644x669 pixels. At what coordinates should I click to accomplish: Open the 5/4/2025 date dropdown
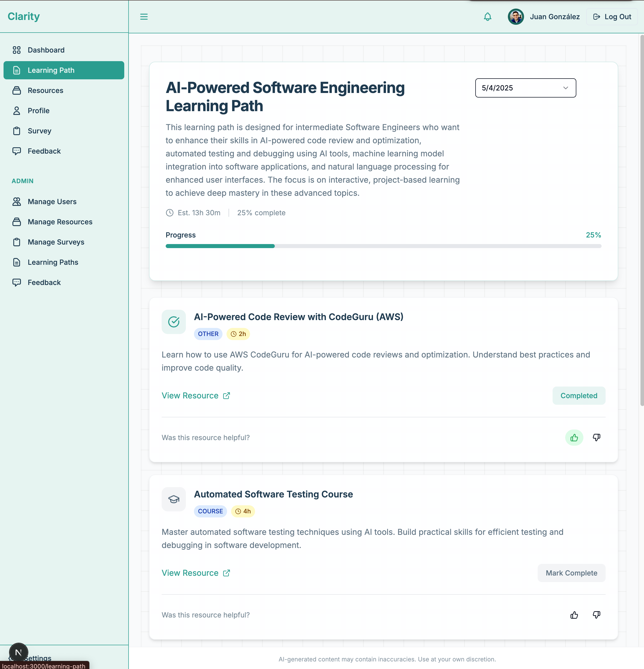click(x=525, y=88)
